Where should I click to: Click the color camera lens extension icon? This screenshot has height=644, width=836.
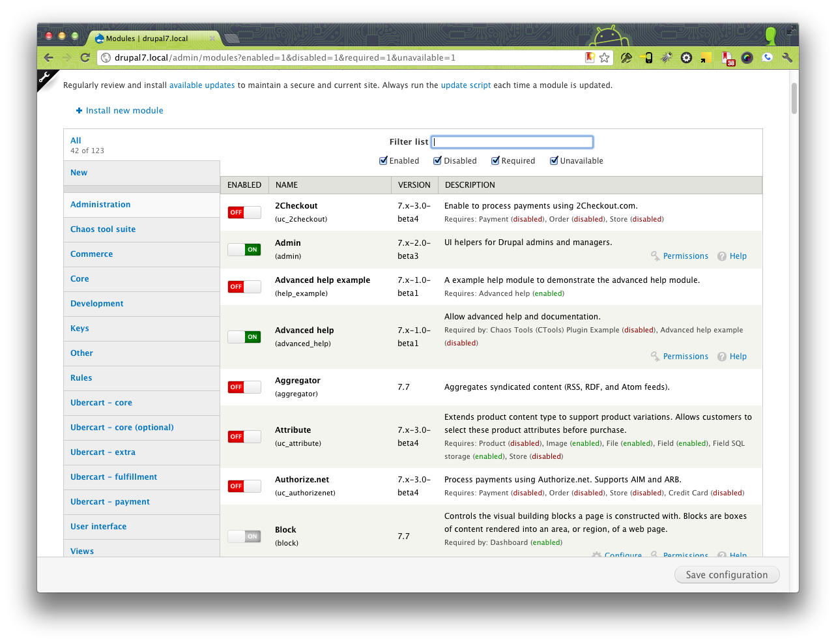tap(747, 57)
